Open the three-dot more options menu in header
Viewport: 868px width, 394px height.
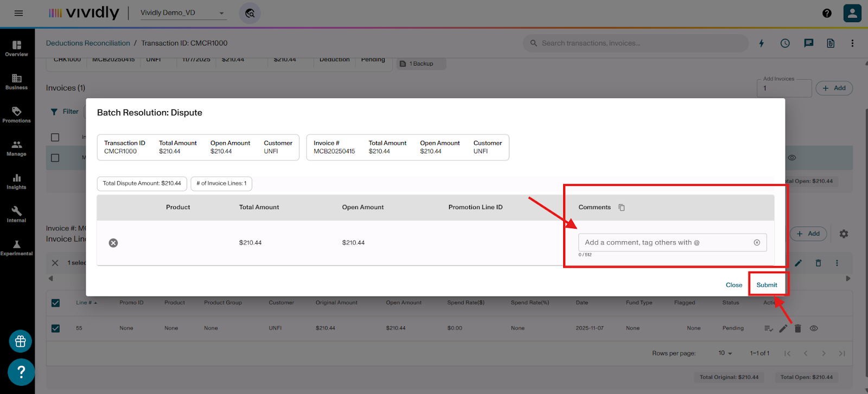pyautogui.click(x=852, y=43)
